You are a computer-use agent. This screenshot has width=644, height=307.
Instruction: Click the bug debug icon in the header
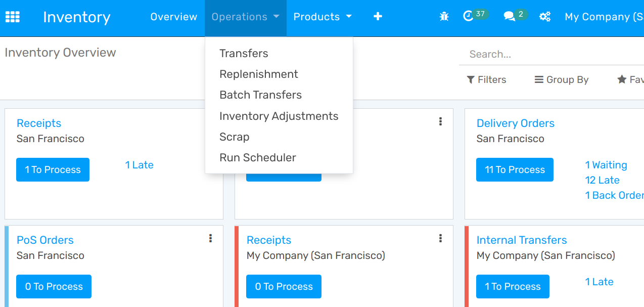(x=444, y=16)
